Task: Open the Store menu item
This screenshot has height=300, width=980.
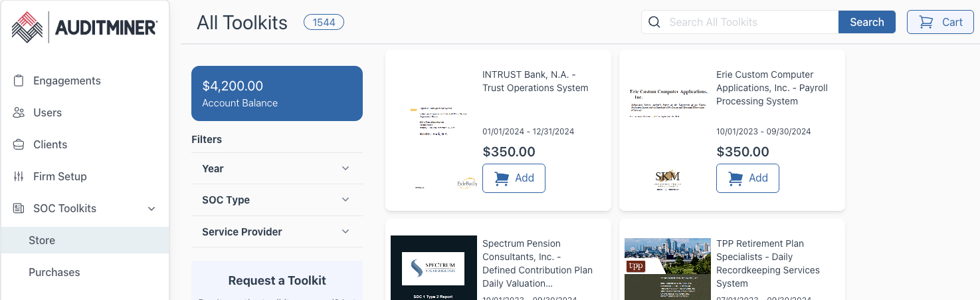Action: [84, 240]
